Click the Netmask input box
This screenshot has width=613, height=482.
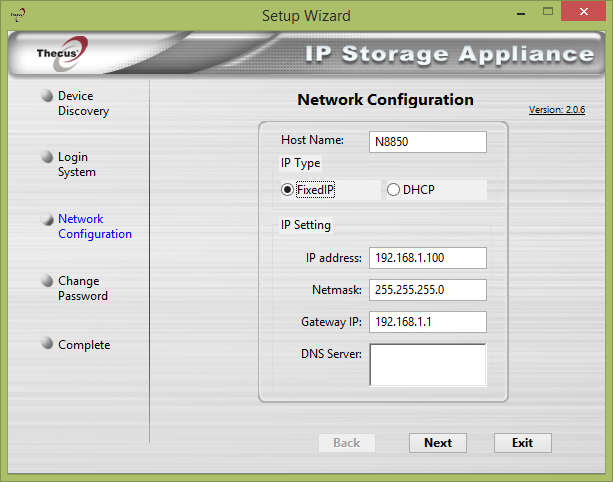click(x=427, y=290)
